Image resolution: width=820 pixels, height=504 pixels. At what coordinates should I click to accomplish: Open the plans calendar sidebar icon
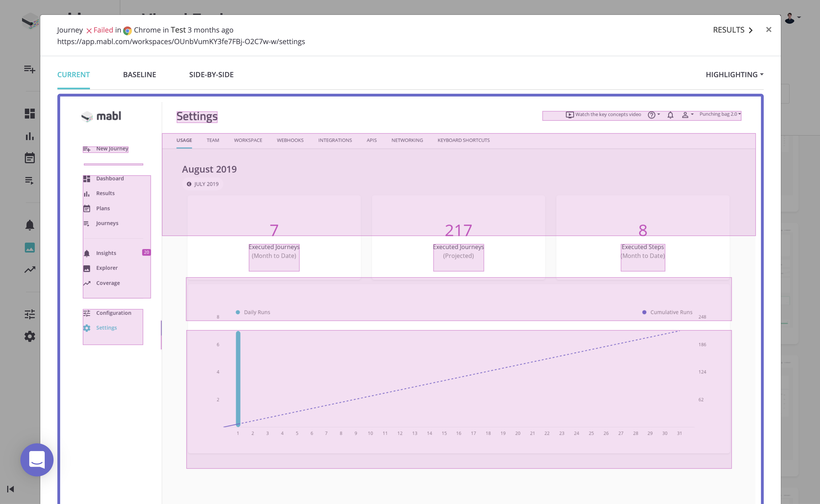tap(29, 158)
